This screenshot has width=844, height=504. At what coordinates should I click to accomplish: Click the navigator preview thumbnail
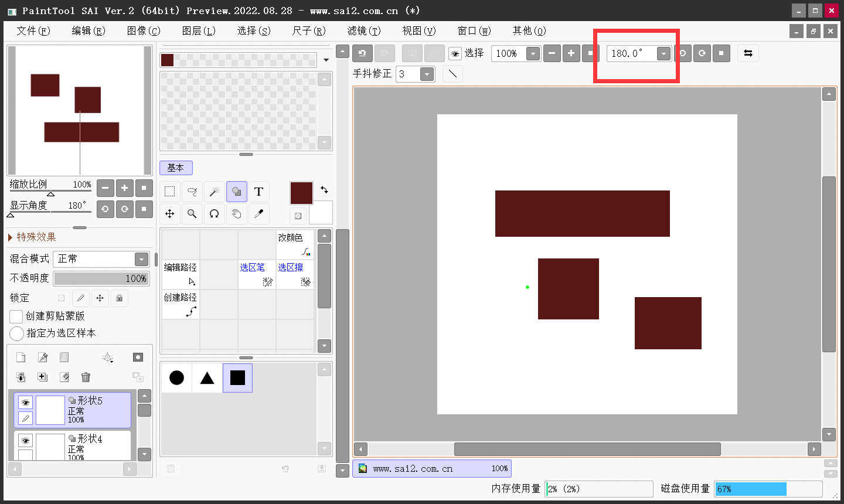[x=80, y=110]
